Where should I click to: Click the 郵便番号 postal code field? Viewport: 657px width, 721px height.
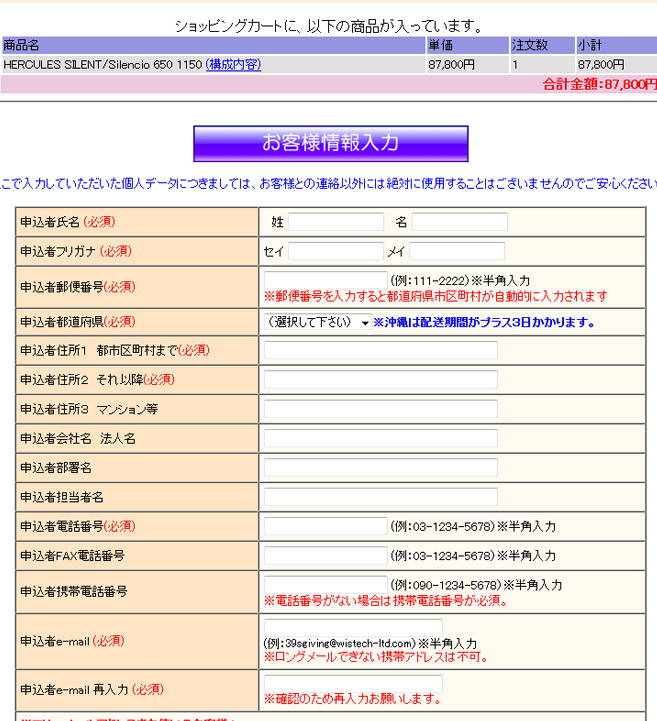tap(326, 280)
